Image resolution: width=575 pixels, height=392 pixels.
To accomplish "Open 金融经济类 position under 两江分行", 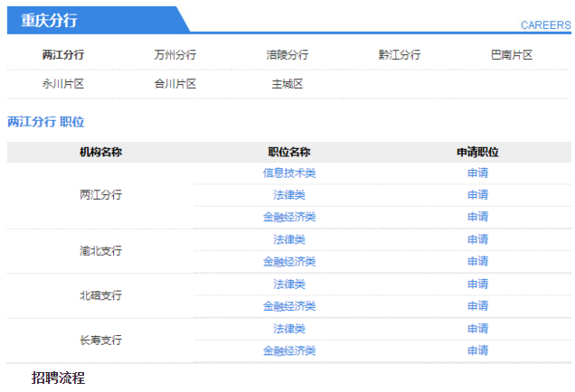I will [289, 217].
